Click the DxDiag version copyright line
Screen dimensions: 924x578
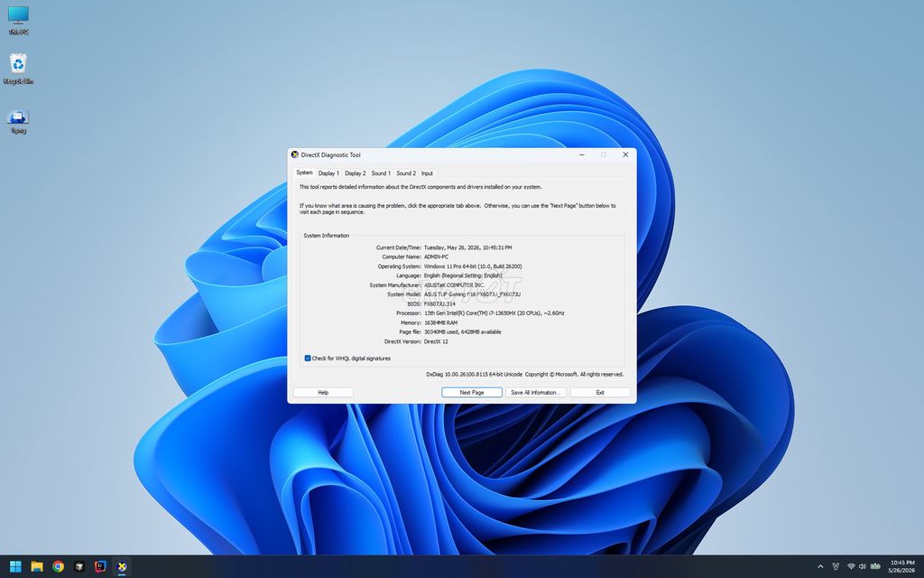(x=524, y=375)
